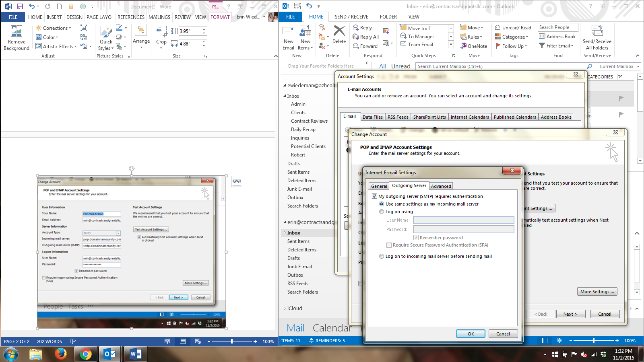Screen dimensions: 644x362
Task: Click Forward in Outlook ribbon
Action: coord(365,46)
